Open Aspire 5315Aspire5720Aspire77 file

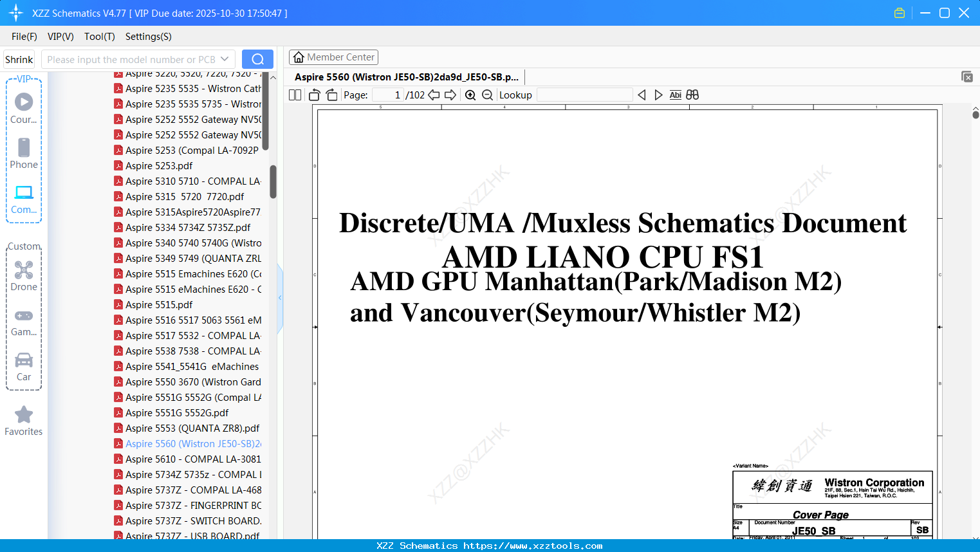(193, 212)
